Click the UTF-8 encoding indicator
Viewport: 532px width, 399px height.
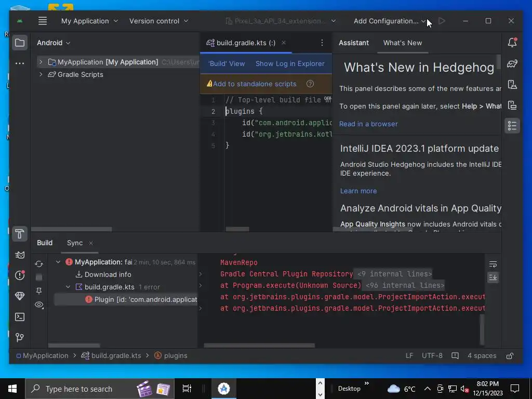click(x=432, y=355)
